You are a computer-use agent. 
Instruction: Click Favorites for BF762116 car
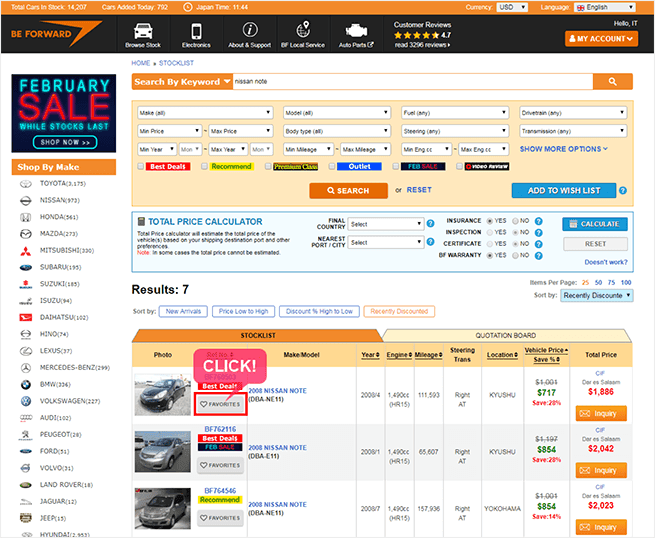220,465
